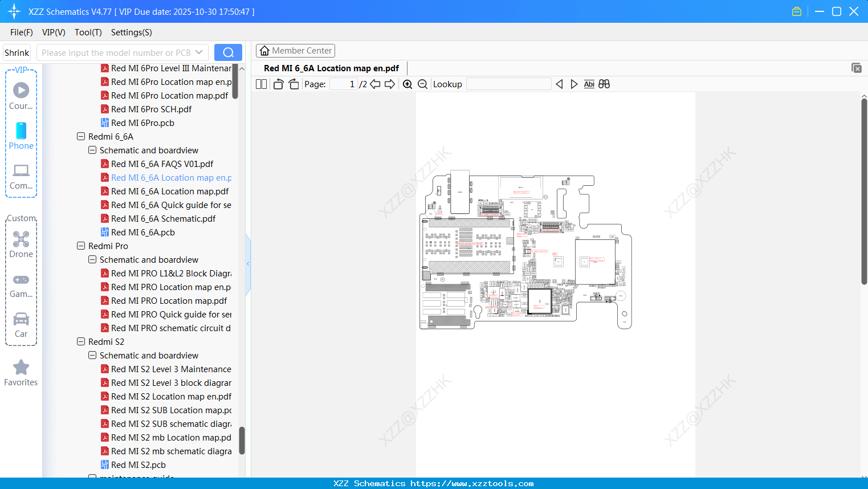Click the page number input box
Viewport: 868px width, 489px height.
(x=344, y=84)
